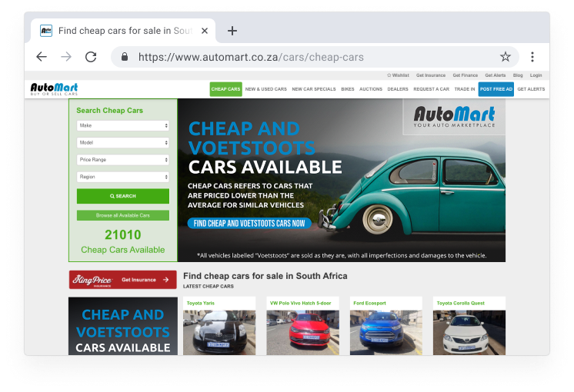Open the Auctions nav item

371,89
